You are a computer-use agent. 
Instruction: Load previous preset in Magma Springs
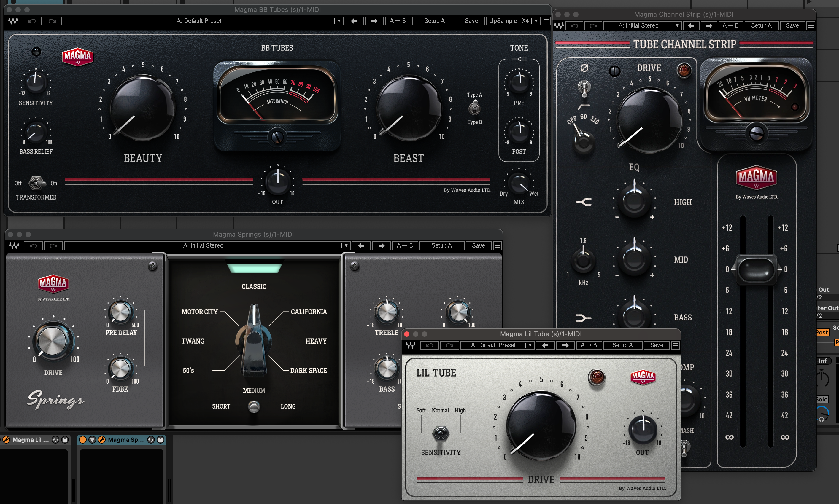coord(361,246)
